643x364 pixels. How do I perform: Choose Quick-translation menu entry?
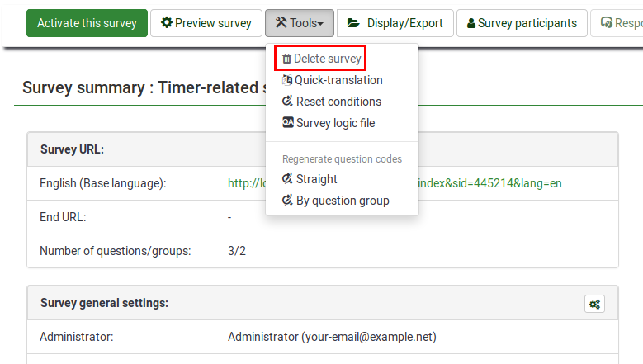[338, 80]
